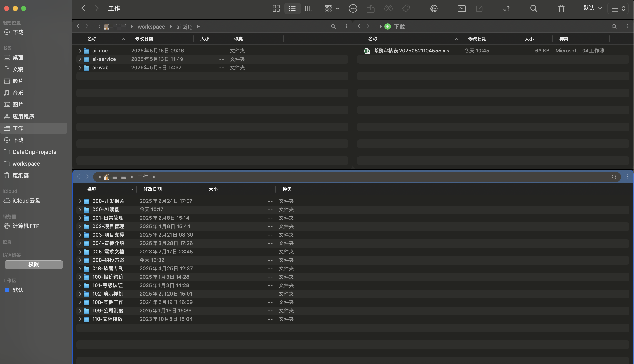Viewport: 634px width, 364px height.
Task: Switch to grid view layout
Action: click(x=276, y=8)
